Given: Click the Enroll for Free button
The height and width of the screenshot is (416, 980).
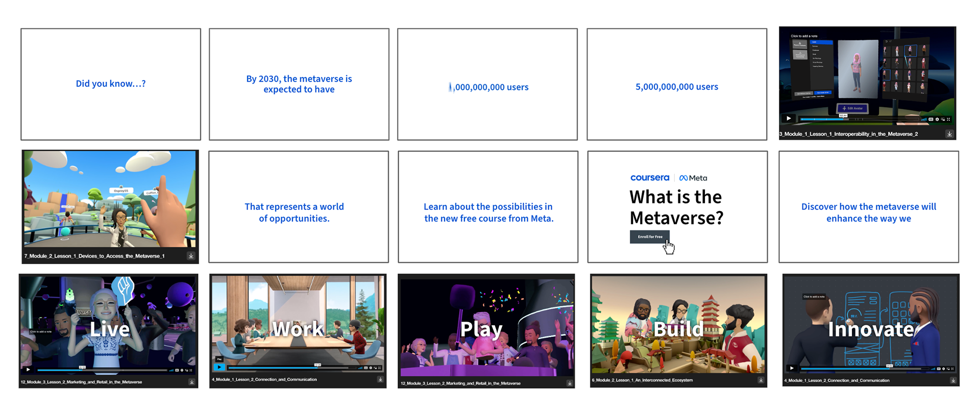Looking at the screenshot, I should pos(650,237).
